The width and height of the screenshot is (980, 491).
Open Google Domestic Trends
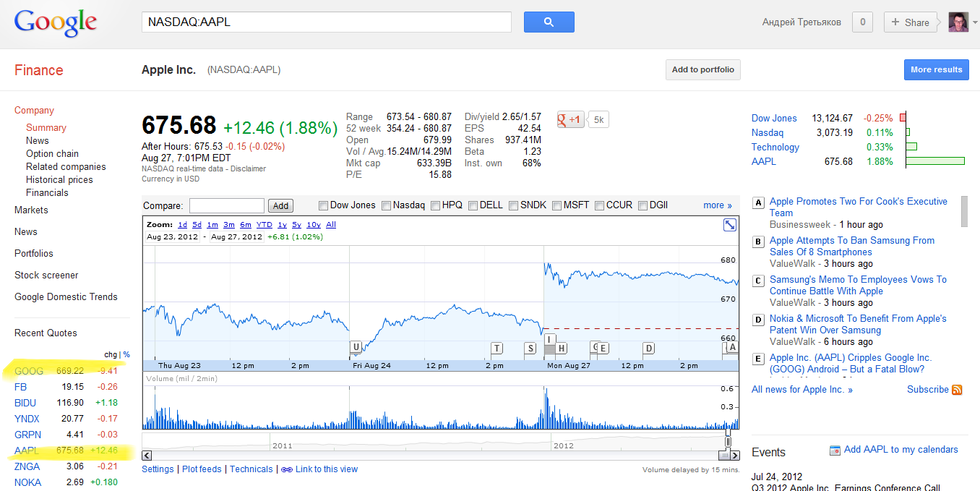pos(66,296)
